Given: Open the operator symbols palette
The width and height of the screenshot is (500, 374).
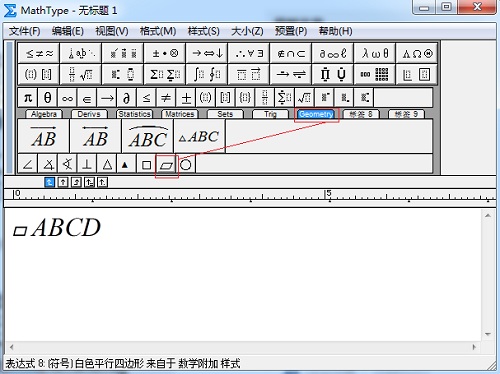Looking at the screenshot, I should [165, 53].
